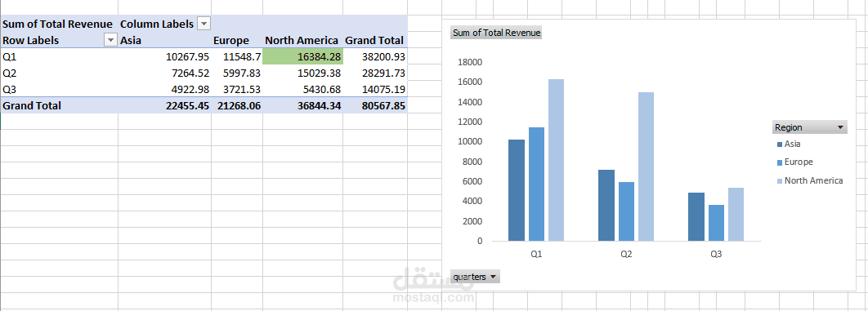868x311 pixels.
Task: Click the Q2 North America bar
Action: (646, 167)
